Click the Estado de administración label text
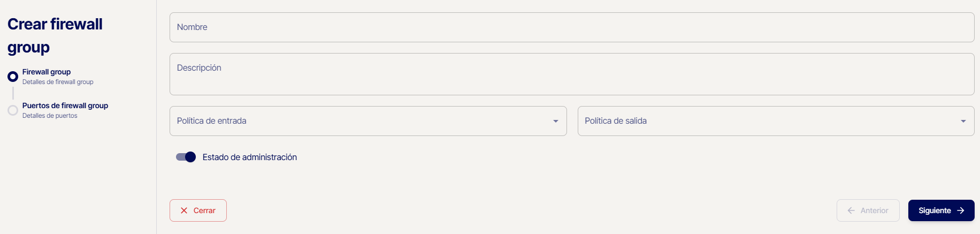 tap(249, 157)
